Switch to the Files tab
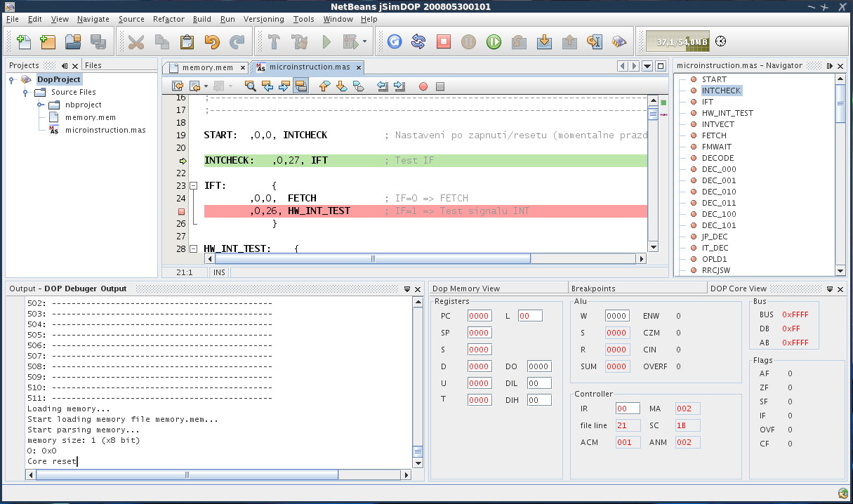Screen dimensions: 853x504 coord(93,65)
